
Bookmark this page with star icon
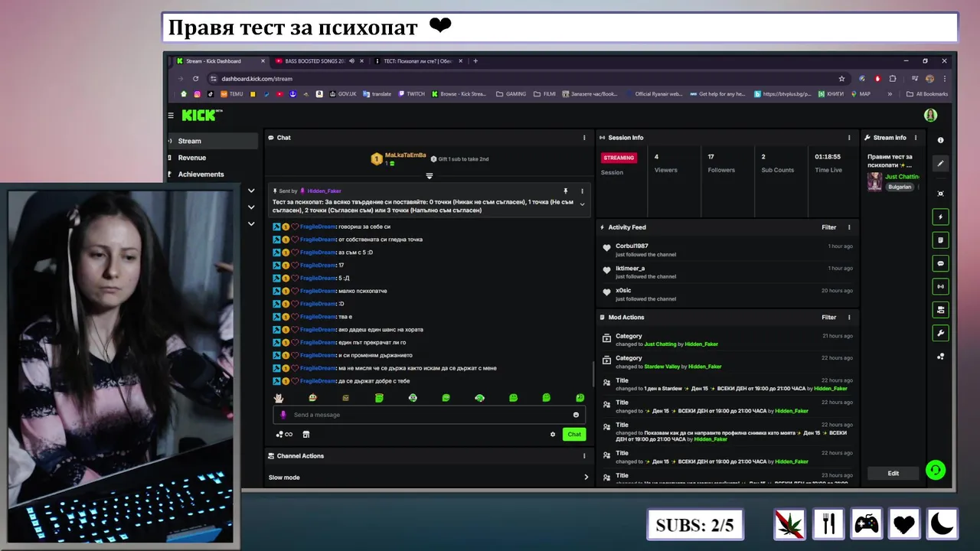click(x=841, y=79)
